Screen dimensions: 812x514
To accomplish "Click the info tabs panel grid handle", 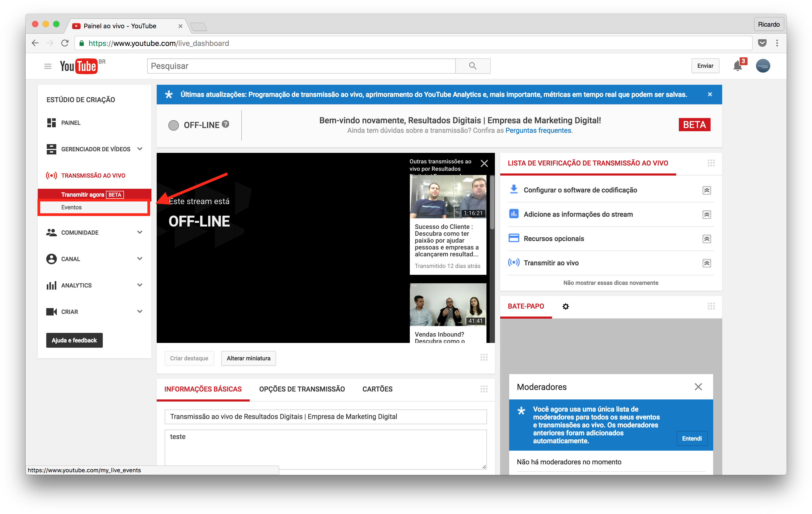I will click(484, 389).
